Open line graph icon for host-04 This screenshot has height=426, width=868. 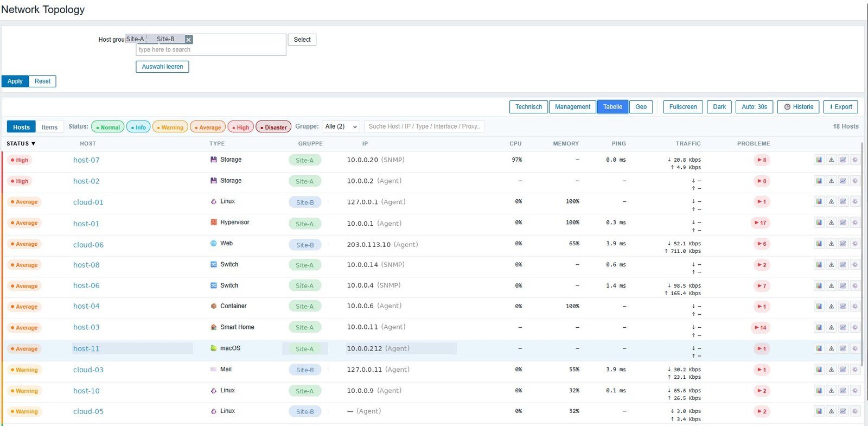pos(843,306)
